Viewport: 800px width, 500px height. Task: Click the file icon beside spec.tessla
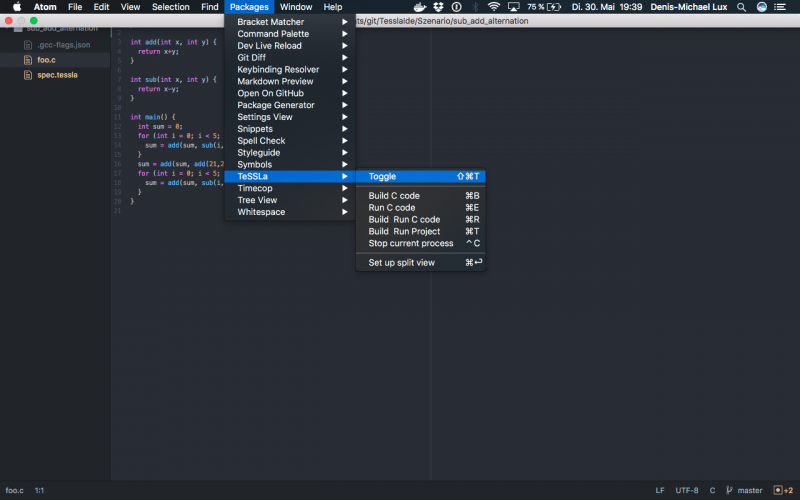[x=28, y=75]
